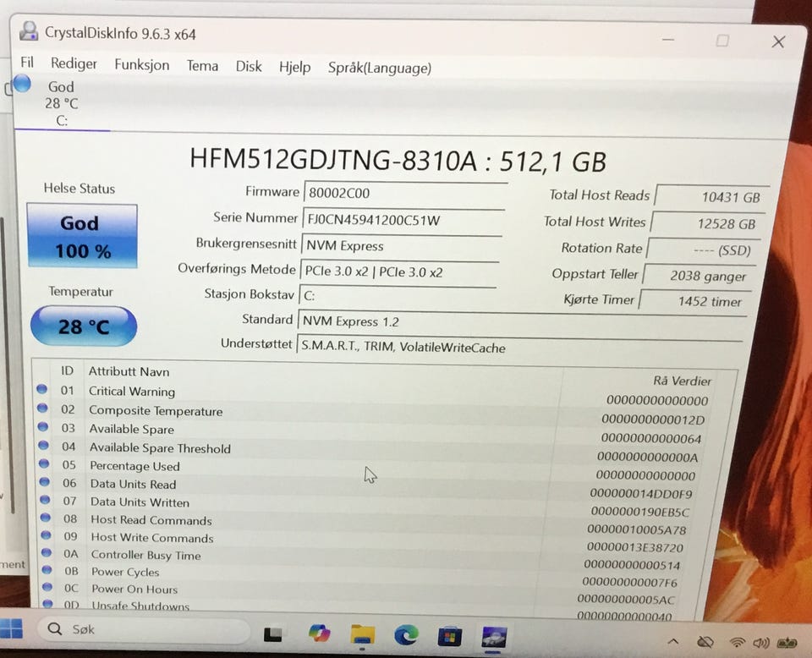Open the Funksjon menu

(142, 65)
